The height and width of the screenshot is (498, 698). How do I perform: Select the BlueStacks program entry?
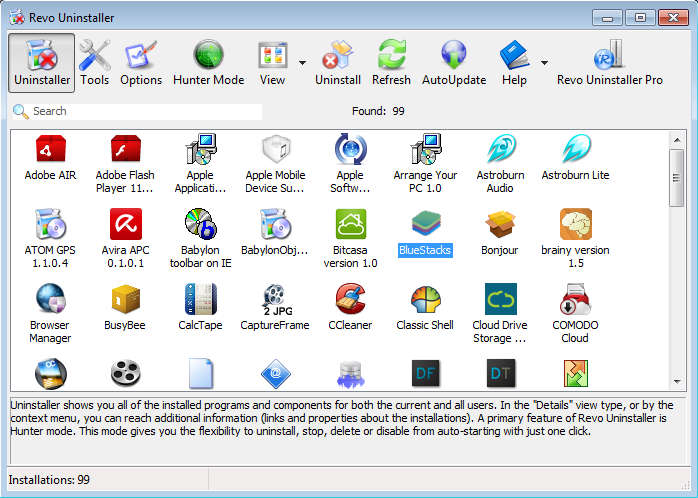pos(425,232)
